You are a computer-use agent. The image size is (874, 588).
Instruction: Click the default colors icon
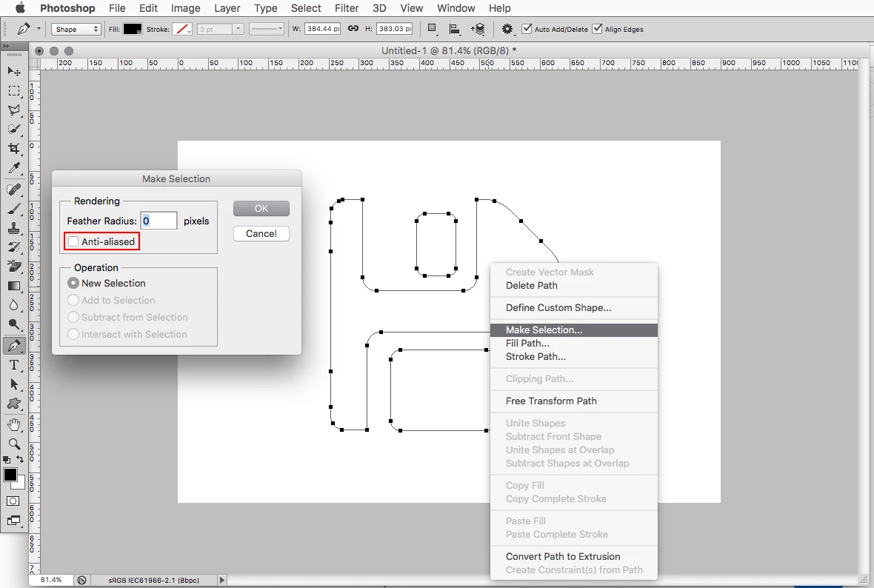point(7,460)
